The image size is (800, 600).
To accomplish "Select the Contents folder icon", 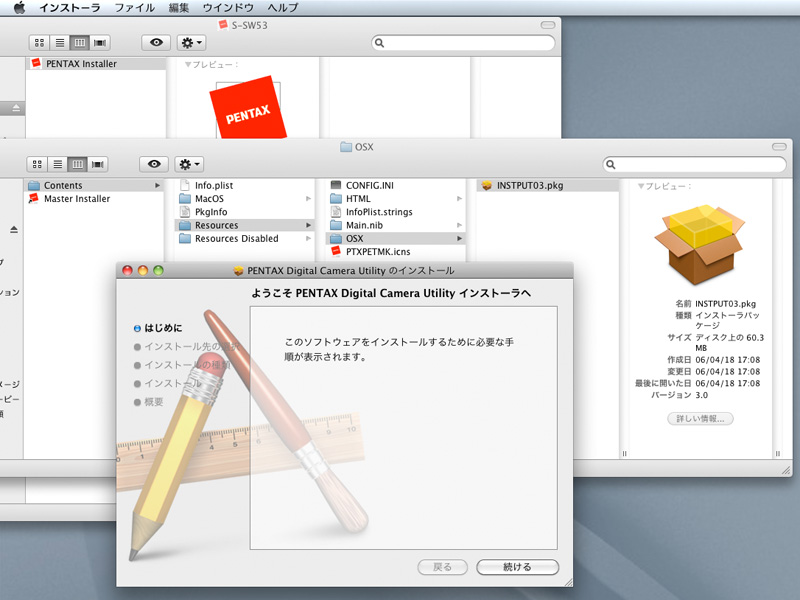I will click(x=34, y=185).
